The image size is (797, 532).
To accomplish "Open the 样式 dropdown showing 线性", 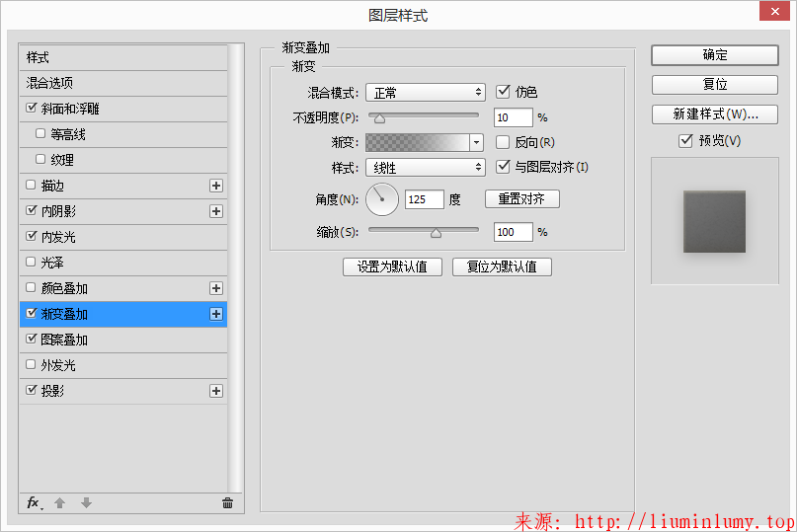I will coord(426,167).
